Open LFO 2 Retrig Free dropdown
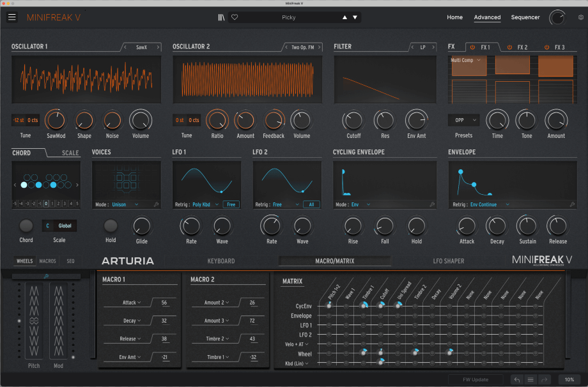Viewport: 588px width, 387px height. (286, 204)
